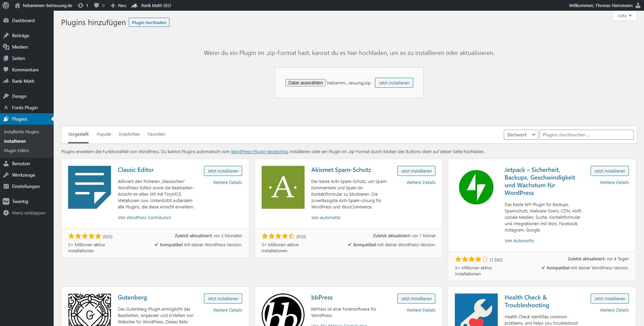Open Einstellungen in the sidebar menu
Screen dimensions: 644x326
coord(26,186)
